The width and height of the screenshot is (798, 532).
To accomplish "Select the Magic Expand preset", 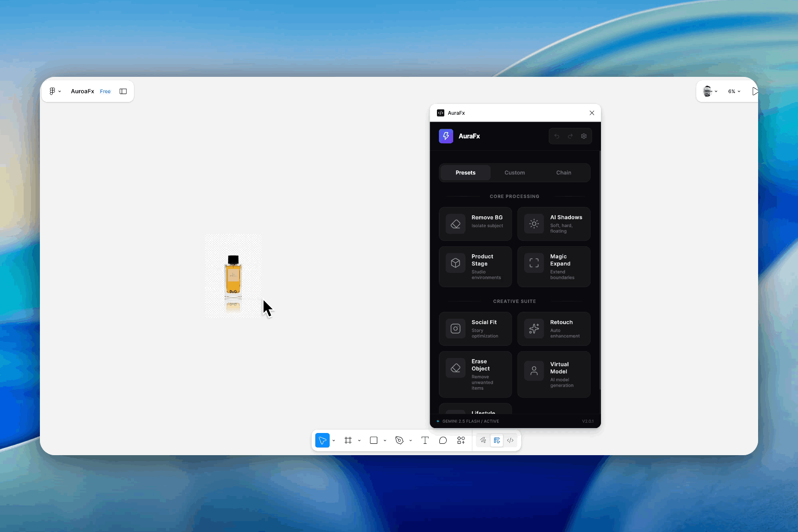I will point(553,266).
